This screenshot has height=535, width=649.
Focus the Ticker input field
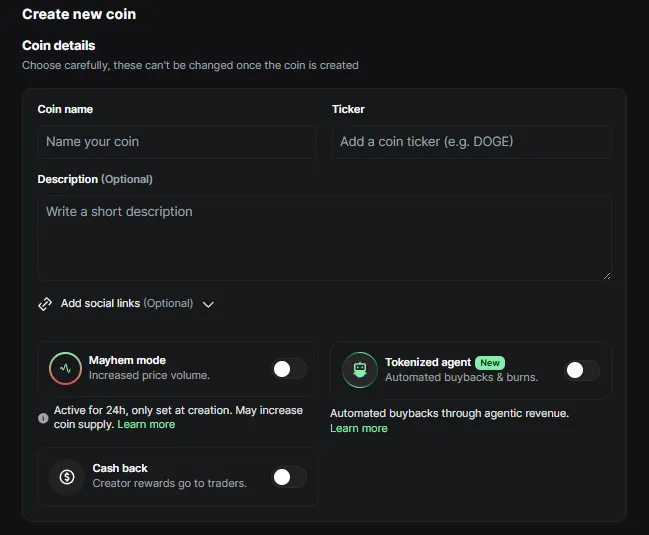point(471,142)
